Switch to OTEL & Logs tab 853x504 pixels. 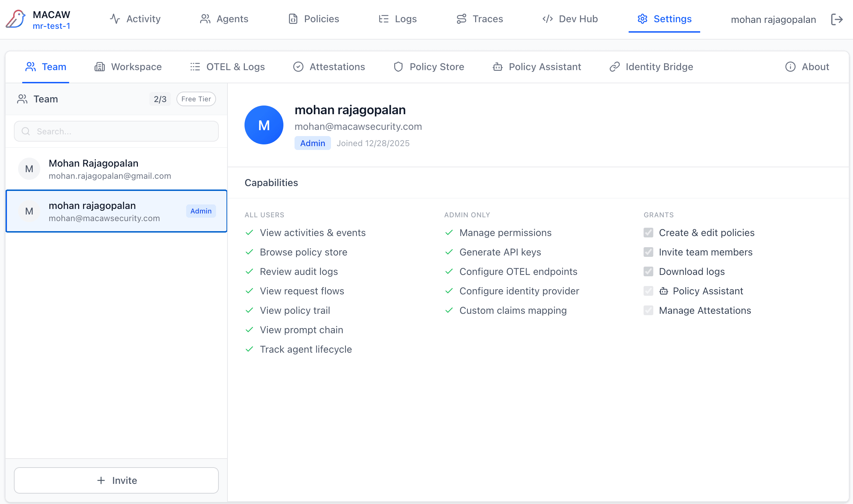click(x=227, y=67)
